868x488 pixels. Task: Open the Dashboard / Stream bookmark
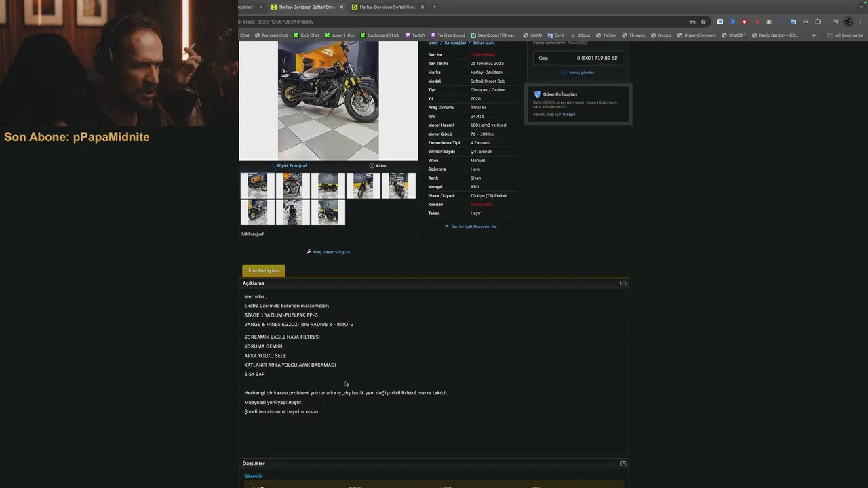click(x=493, y=35)
